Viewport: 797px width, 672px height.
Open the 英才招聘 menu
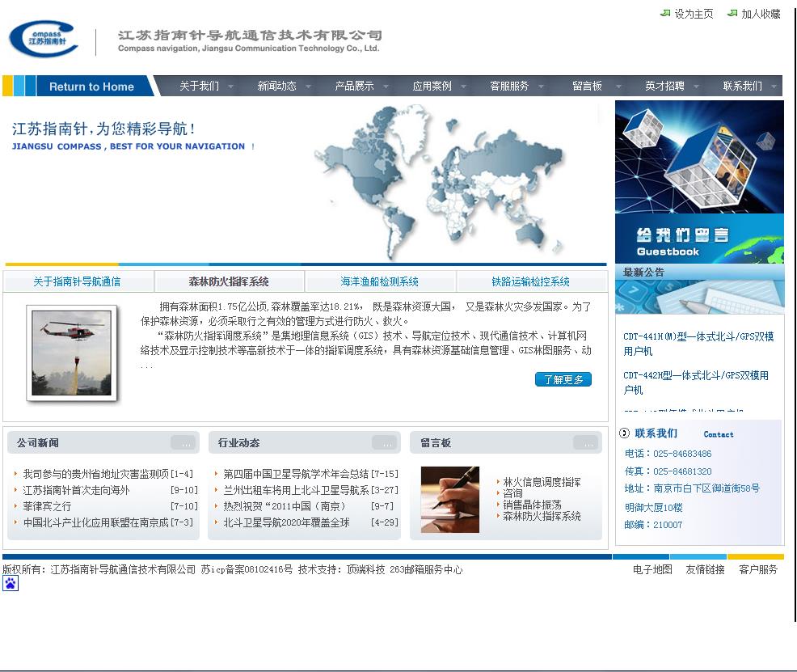(664, 86)
